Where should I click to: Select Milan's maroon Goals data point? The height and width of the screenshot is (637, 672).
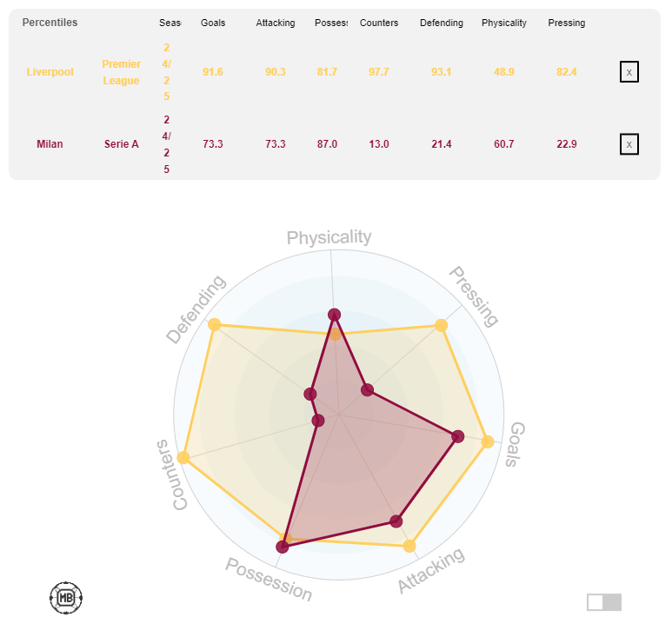pos(458,436)
